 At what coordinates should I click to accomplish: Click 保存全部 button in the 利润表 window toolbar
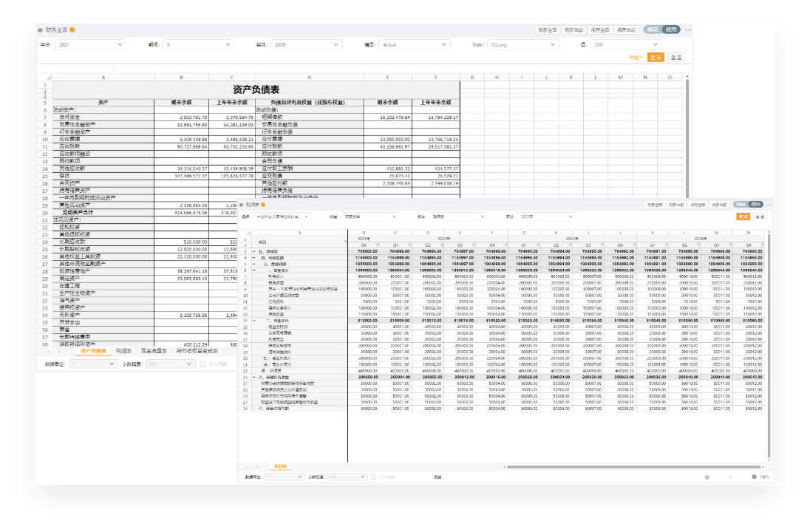point(698,205)
